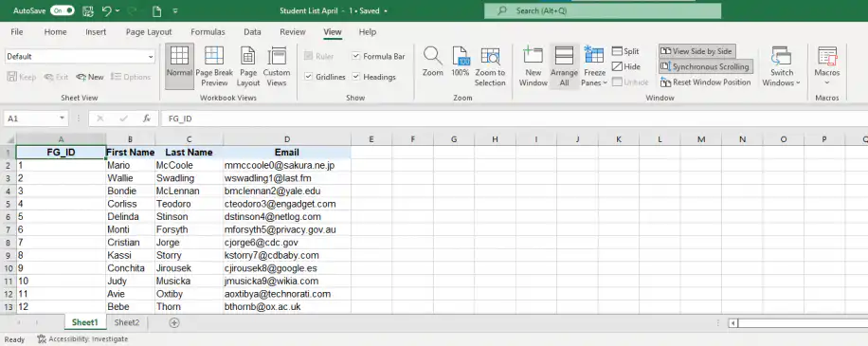Viewport: 868px width, 346px height.
Task: Select cell containing Mario
Action: pos(130,165)
